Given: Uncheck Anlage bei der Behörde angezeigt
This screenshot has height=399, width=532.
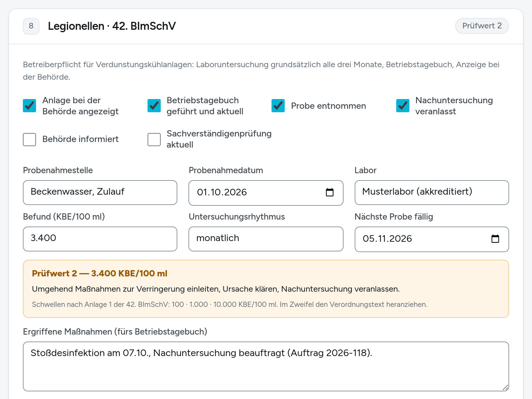Looking at the screenshot, I should (29, 106).
